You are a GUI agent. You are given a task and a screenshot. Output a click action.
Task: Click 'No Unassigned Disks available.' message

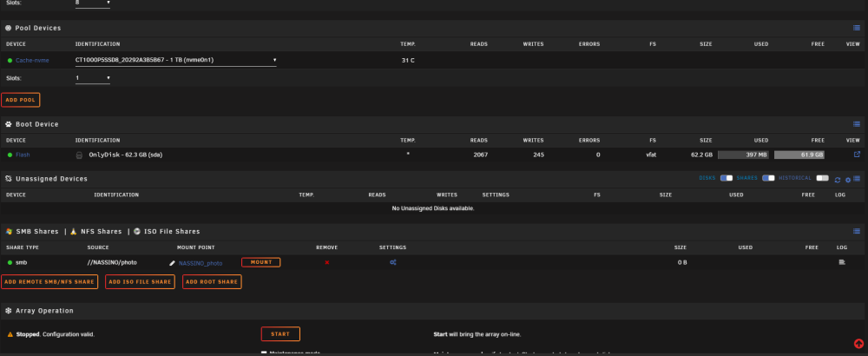click(x=433, y=208)
